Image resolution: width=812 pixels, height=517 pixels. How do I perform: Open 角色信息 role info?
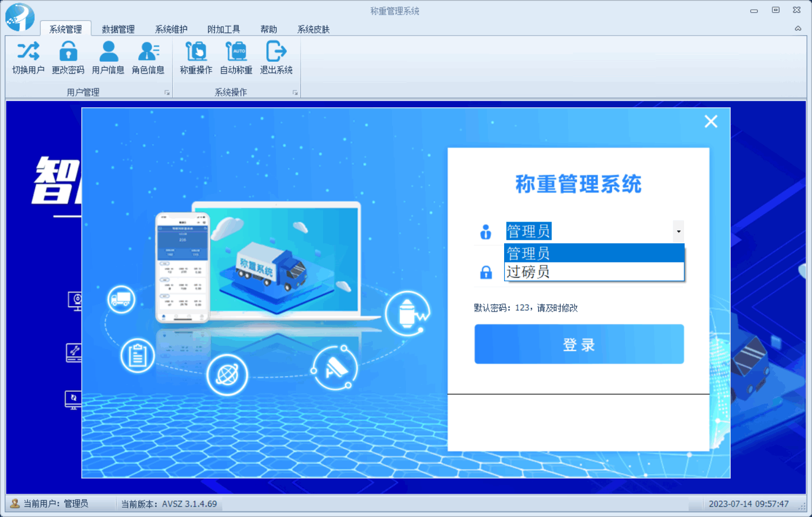tap(148, 57)
